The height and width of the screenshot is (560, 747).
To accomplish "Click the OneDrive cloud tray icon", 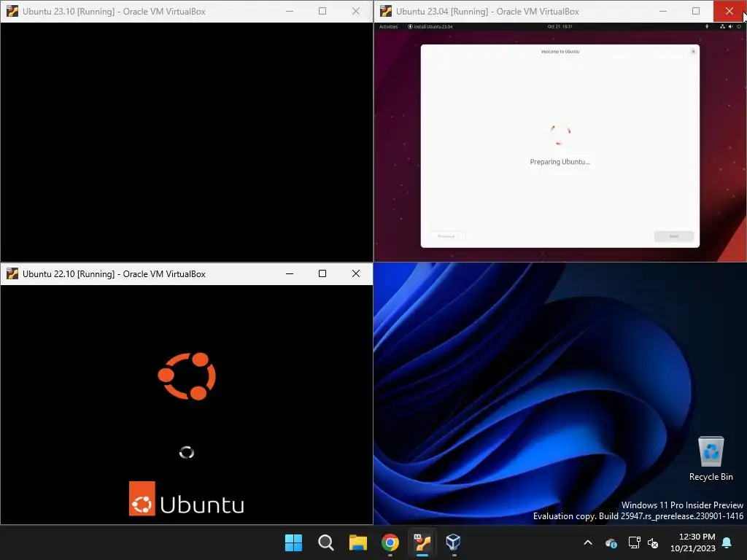I will tap(611, 542).
